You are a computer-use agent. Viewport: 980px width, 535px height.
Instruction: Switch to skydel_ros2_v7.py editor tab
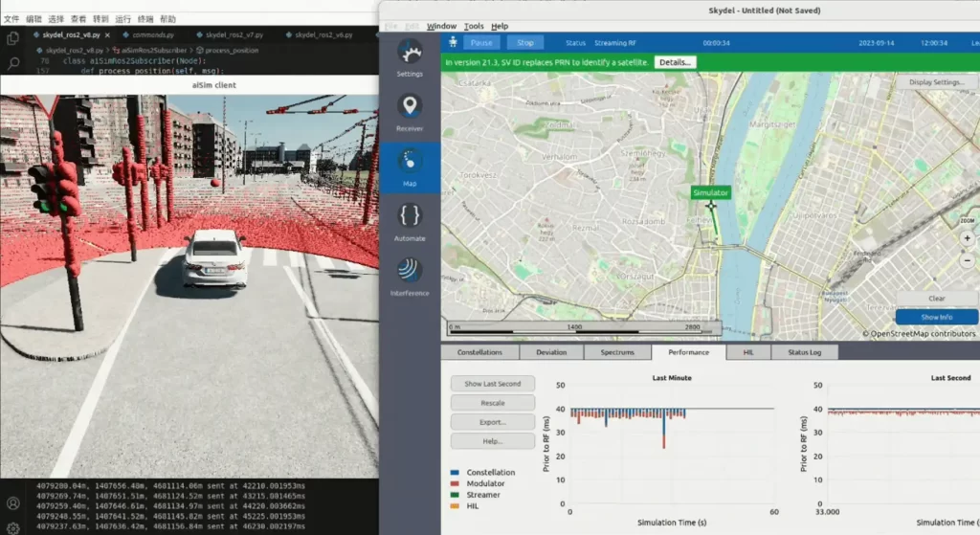[x=230, y=35]
